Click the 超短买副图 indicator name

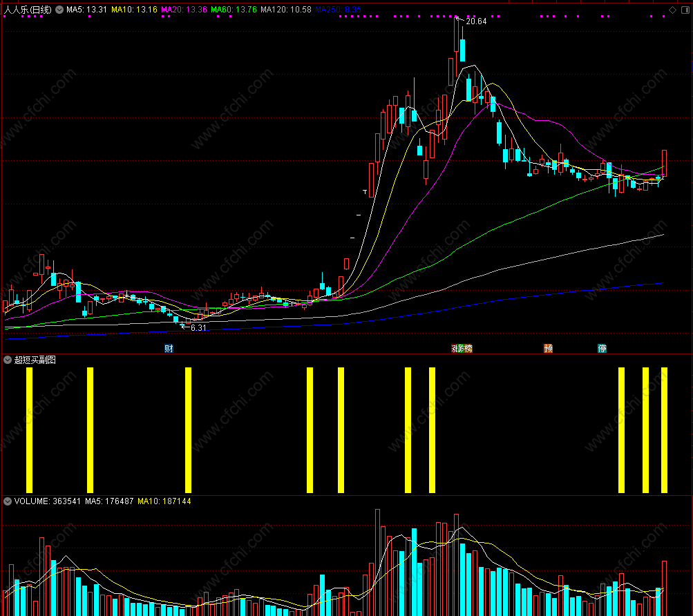(x=35, y=360)
